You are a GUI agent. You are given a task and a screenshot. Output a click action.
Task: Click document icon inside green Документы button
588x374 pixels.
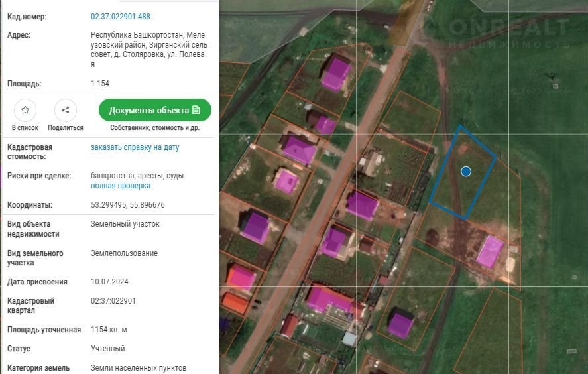pyautogui.click(x=196, y=110)
